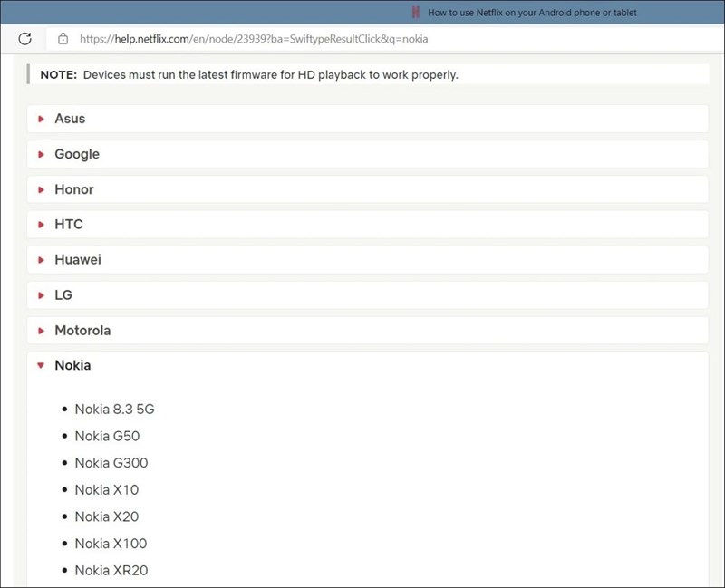Click the Nokia X10 list entry
This screenshot has height=588, width=725.
click(x=107, y=489)
